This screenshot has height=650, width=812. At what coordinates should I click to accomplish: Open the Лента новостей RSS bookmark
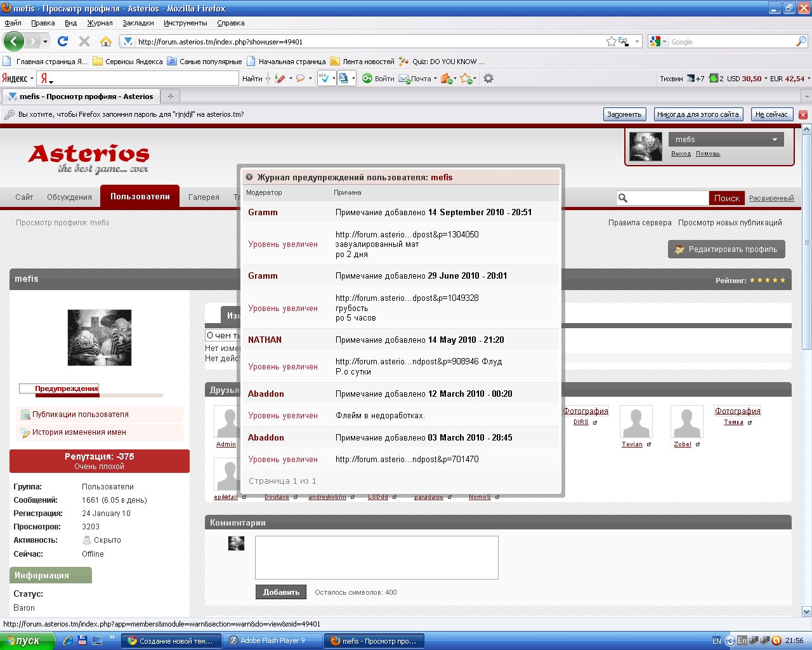coord(362,62)
